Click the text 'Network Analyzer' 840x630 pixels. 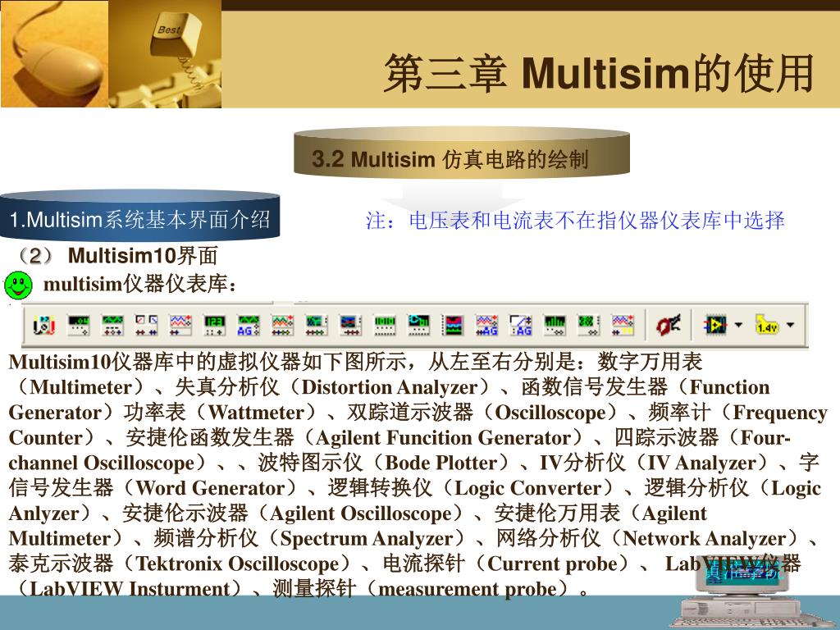click(x=704, y=538)
